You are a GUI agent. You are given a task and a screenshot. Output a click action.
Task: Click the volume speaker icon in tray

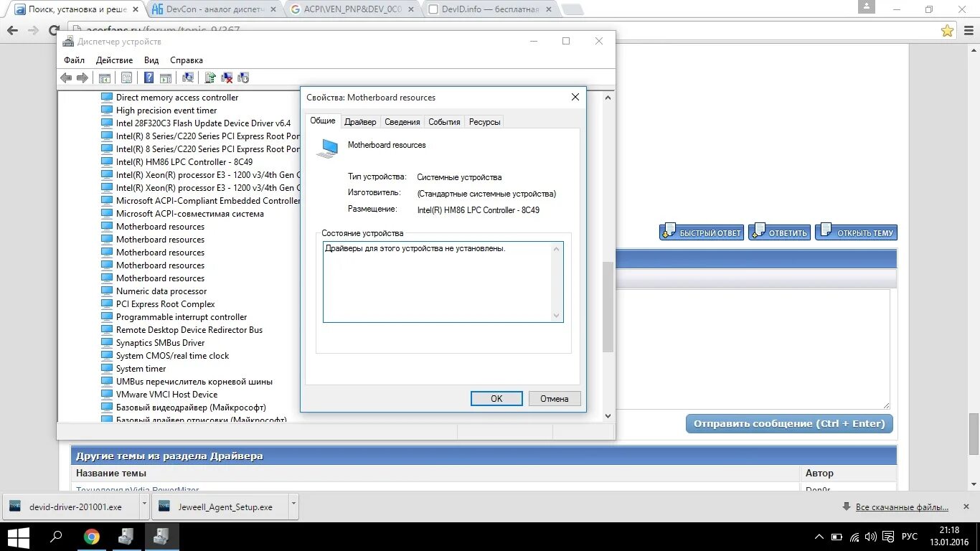pyautogui.click(x=871, y=537)
